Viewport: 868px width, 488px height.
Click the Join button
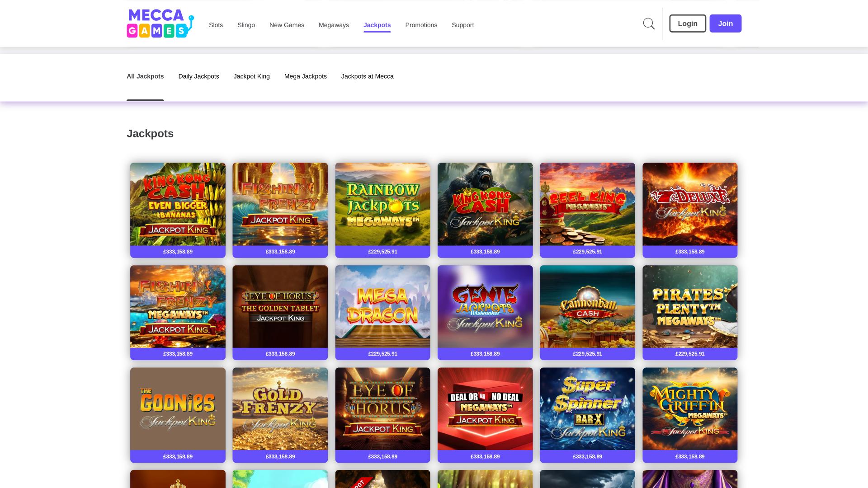coord(725,23)
